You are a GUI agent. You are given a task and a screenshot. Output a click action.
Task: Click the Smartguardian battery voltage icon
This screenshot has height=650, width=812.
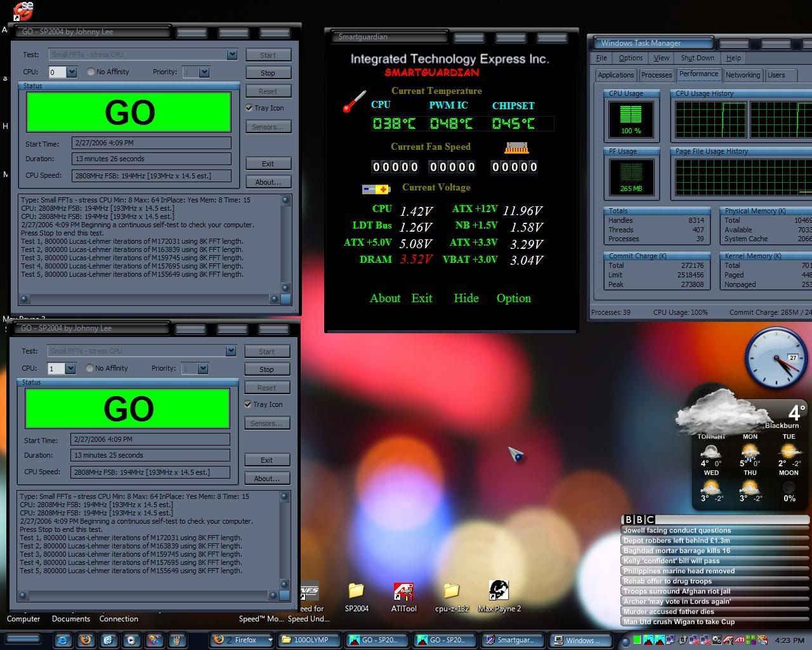[376, 189]
